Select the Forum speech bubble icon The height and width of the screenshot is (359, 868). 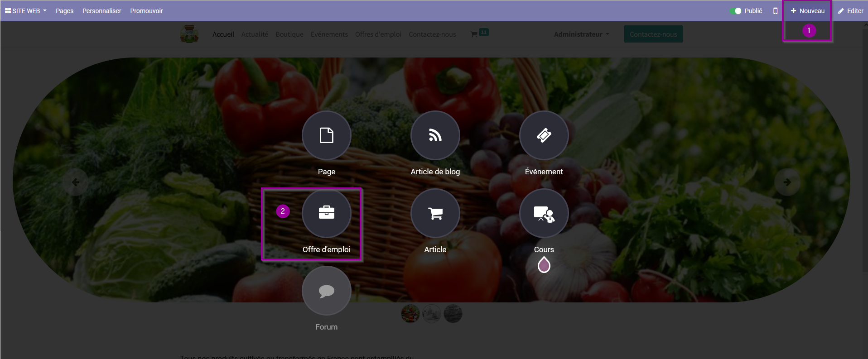[326, 291]
